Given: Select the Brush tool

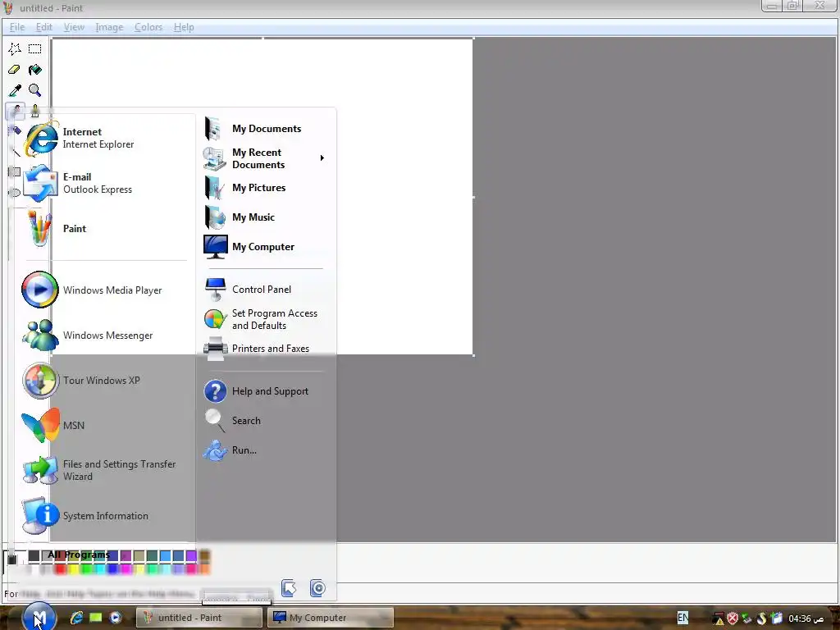Looking at the screenshot, I should pos(34,111).
